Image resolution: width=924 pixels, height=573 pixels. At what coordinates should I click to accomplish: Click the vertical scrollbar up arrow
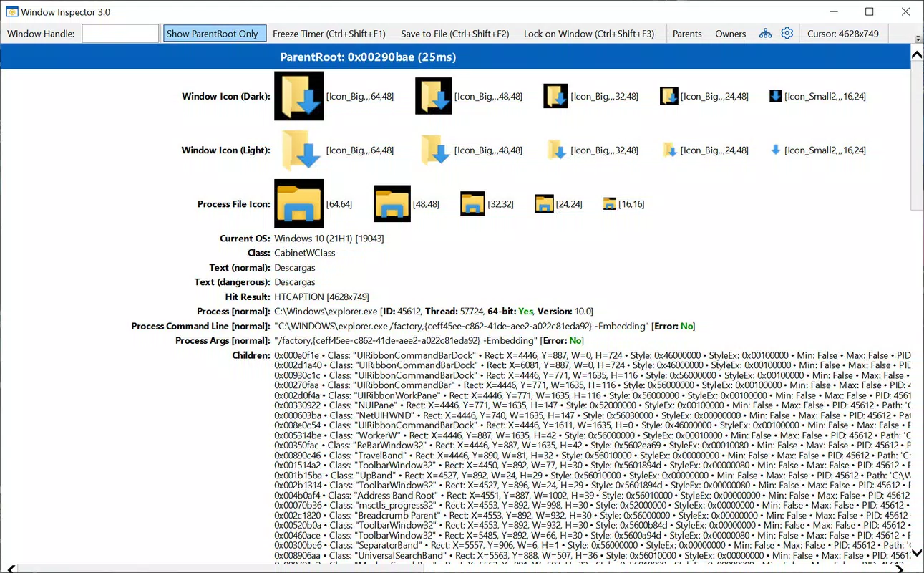point(917,54)
